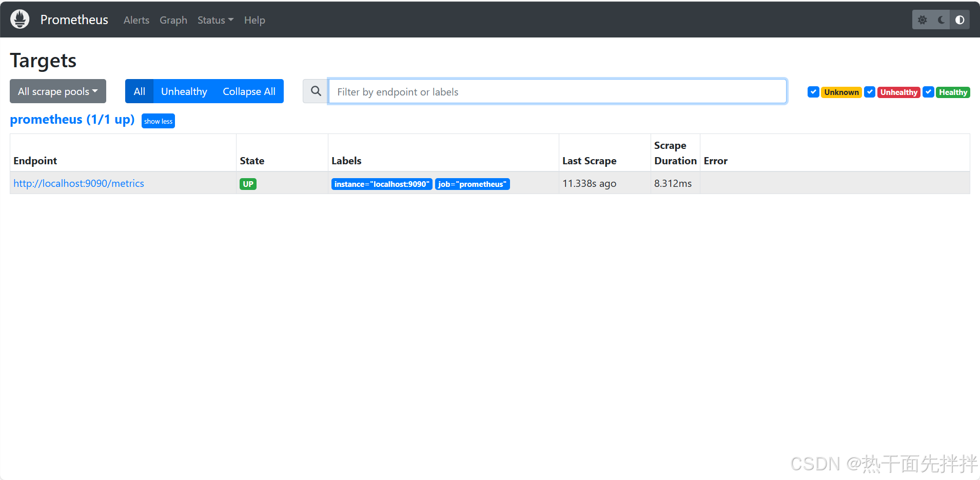Click the job="prometheus" label badge
The height and width of the screenshot is (480, 980).
[473, 184]
